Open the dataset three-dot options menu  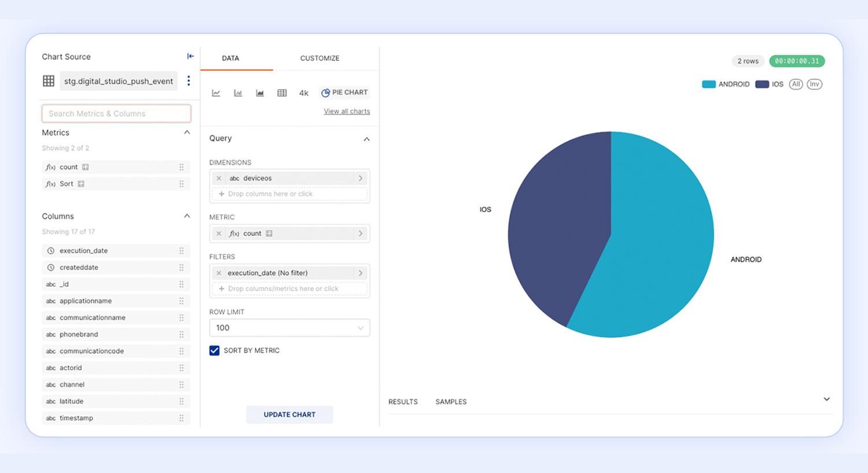(x=189, y=81)
